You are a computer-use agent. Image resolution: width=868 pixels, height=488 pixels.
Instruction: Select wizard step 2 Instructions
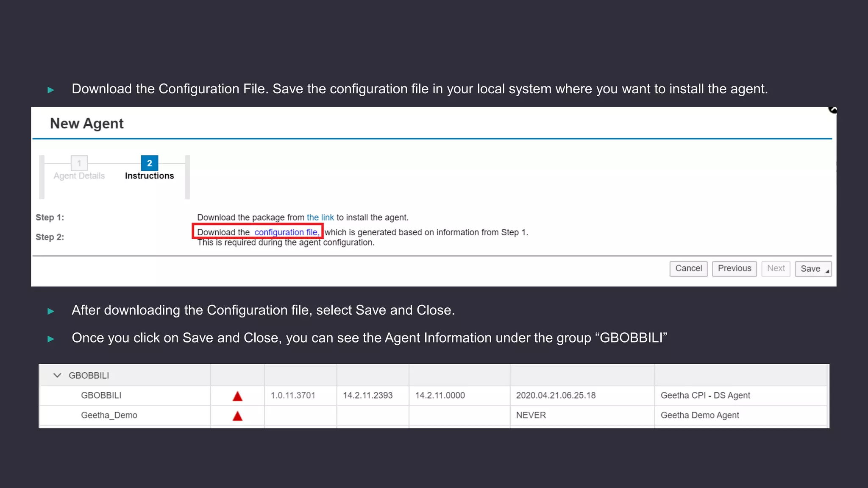pyautogui.click(x=149, y=163)
